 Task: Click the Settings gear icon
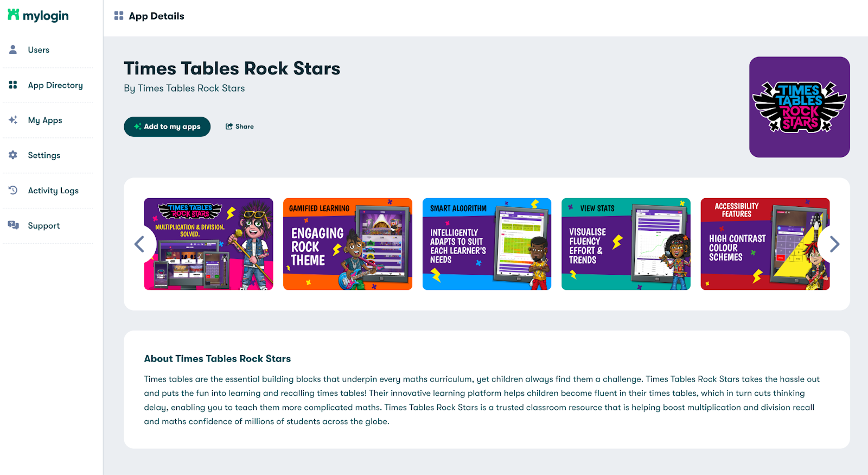(x=13, y=155)
